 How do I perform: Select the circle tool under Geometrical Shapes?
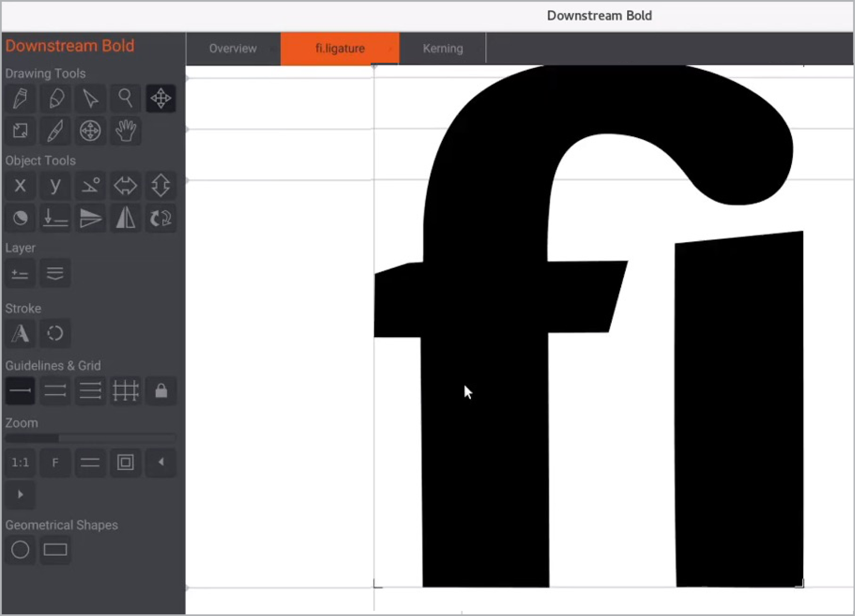[20, 549]
